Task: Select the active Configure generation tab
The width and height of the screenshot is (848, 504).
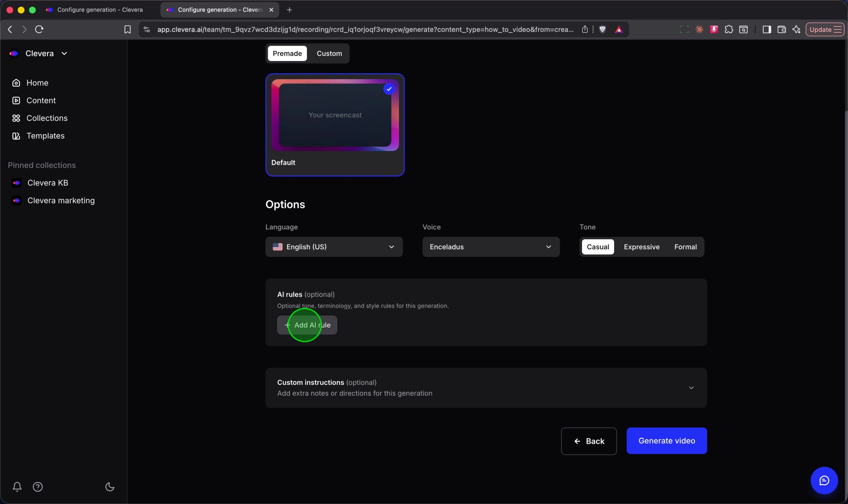Action: click(220, 10)
